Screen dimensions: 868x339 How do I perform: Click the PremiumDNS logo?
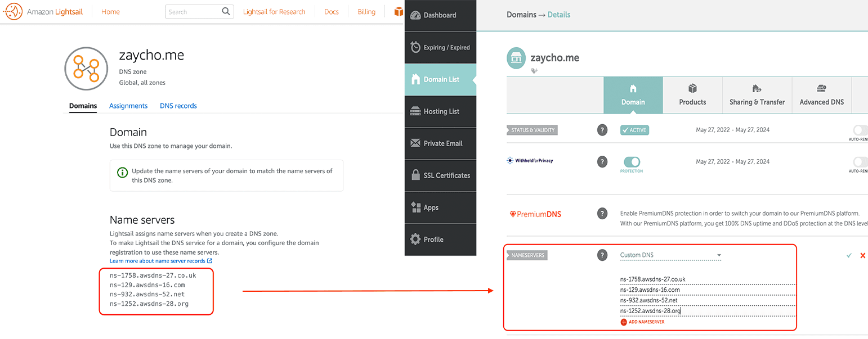[x=535, y=214]
